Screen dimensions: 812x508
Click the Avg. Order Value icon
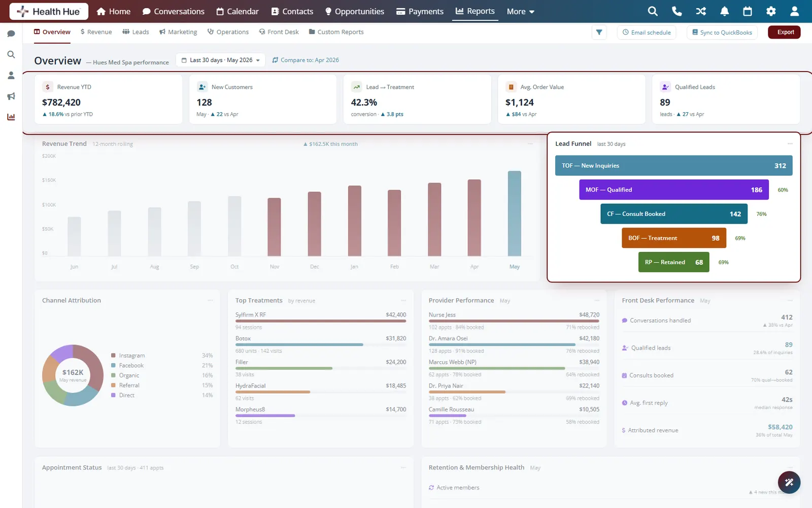pyautogui.click(x=511, y=87)
